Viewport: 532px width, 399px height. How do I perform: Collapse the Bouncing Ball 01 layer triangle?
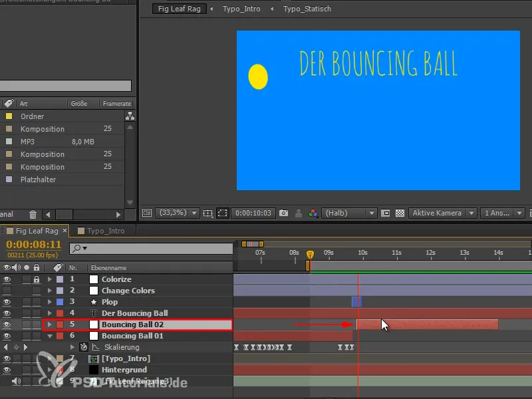coord(50,336)
